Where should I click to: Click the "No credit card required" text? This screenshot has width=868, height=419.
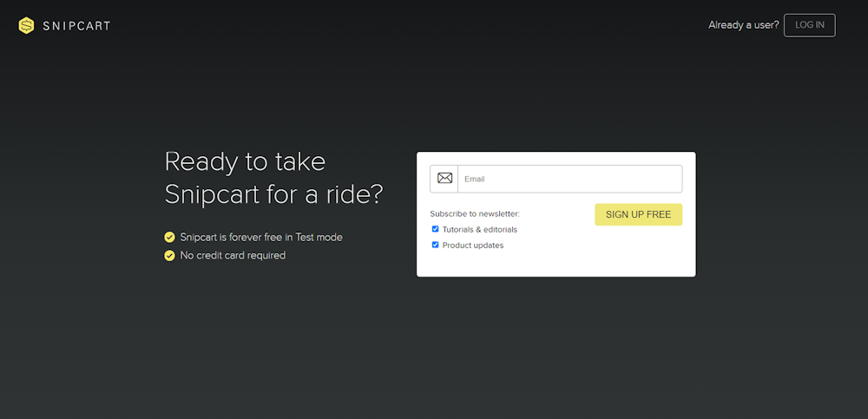point(233,256)
